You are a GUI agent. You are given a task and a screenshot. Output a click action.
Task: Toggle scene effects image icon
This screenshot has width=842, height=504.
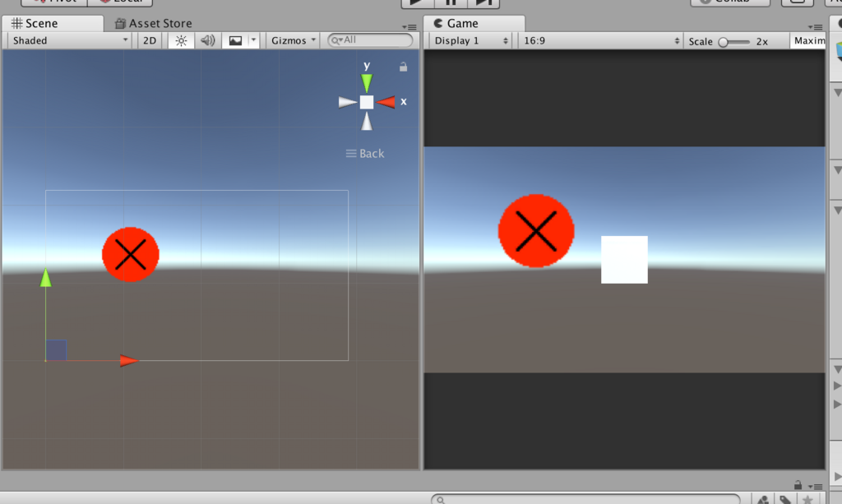coord(235,40)
